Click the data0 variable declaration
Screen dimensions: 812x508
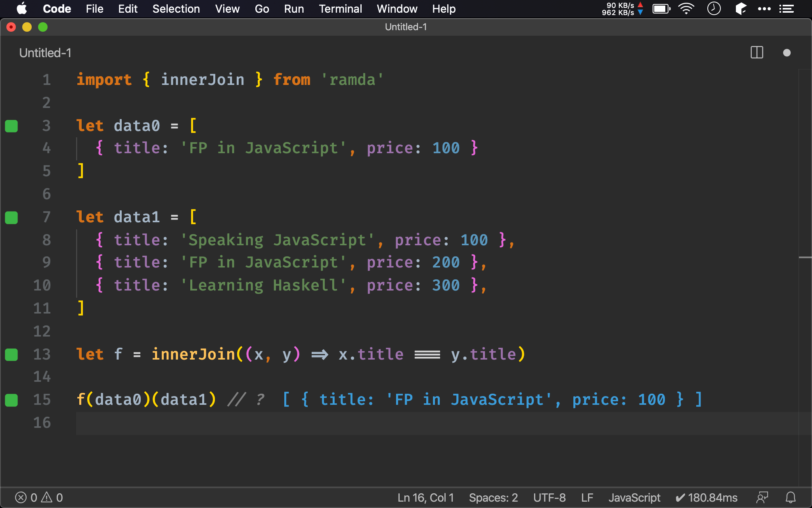(137, 126)
